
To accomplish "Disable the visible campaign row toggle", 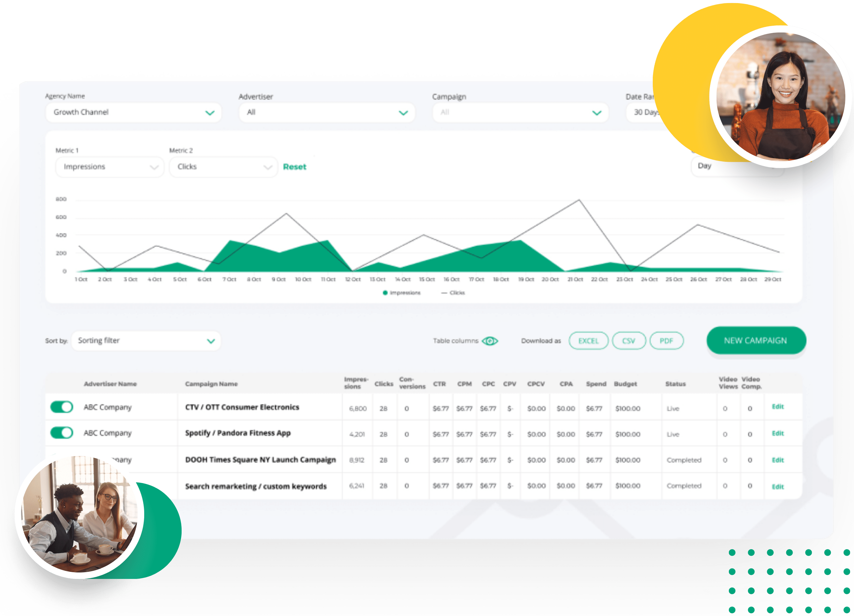I will coord(62,407).
